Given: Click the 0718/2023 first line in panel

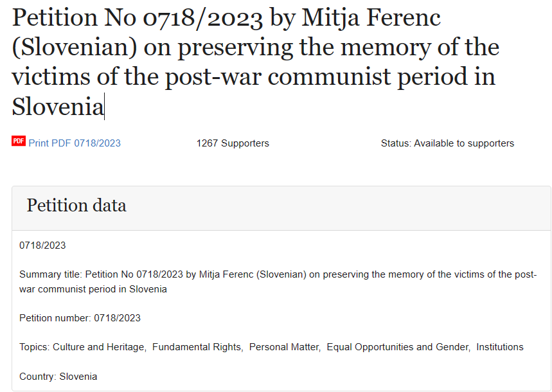Looking at the screenshot, I should (x=42, y=245).
